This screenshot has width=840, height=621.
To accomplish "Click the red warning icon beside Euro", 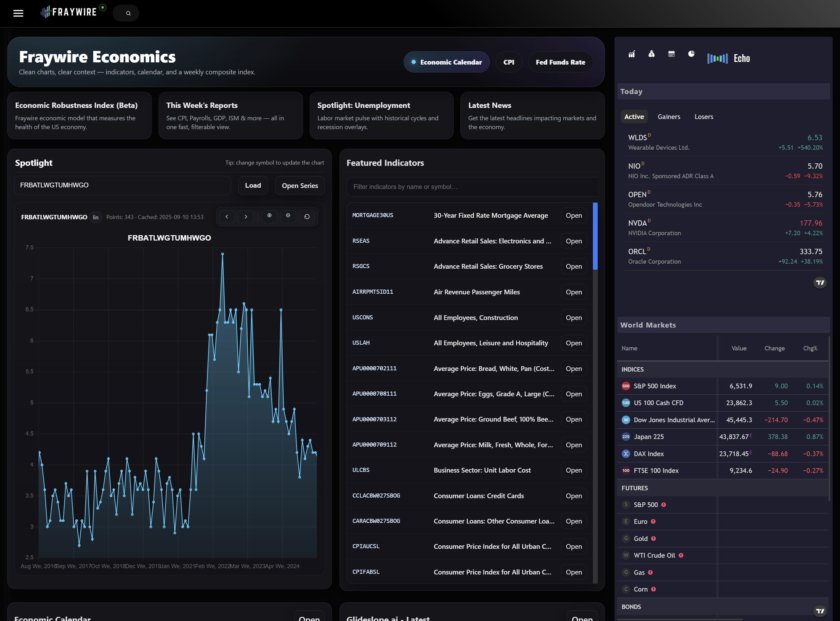I will point(653,522).
